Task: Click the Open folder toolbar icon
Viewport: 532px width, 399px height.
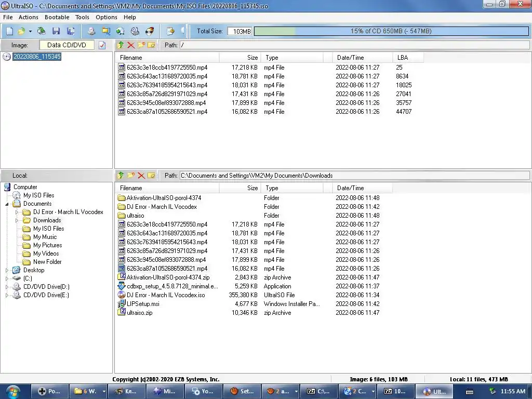Action: (x=21, y=31)
